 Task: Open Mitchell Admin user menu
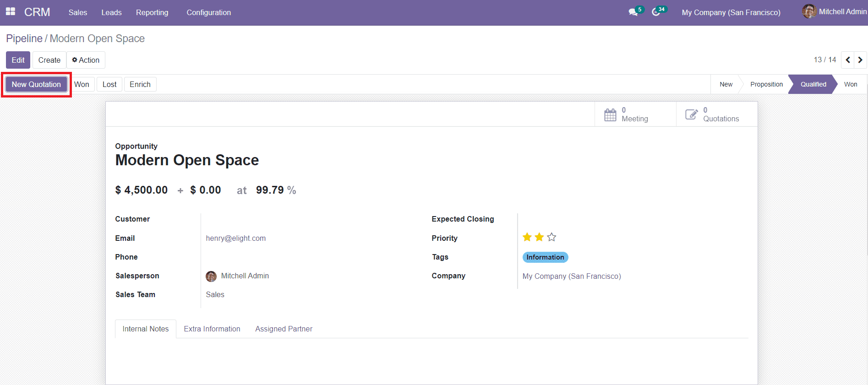[x=835, y=11]
